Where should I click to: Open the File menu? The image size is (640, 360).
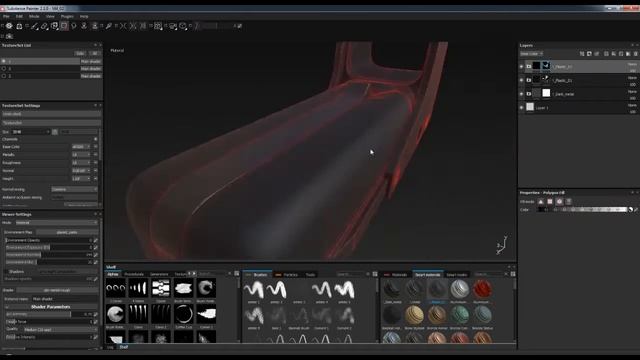6,16
